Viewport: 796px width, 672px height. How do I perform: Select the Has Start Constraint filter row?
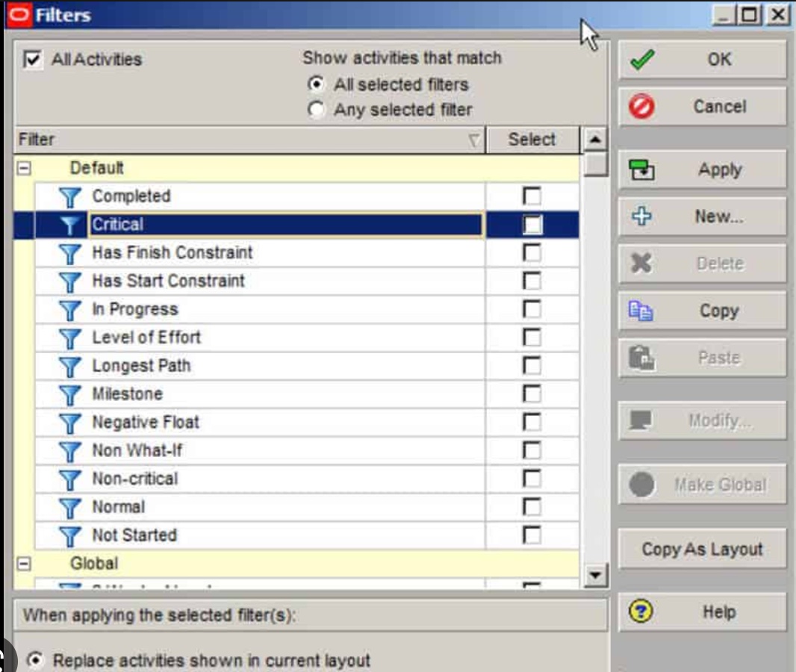pyautogui.click(x=307, y=281)
